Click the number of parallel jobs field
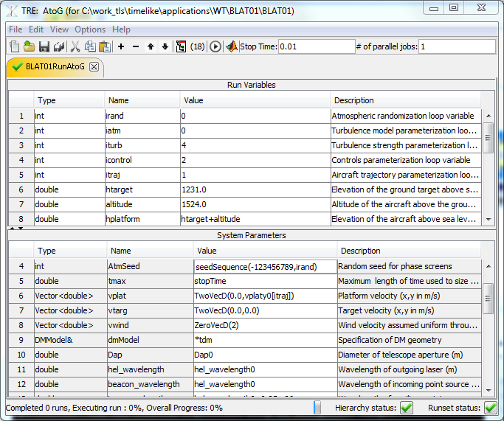The height and width of the screenshot is (421, 504). point(457,46)
